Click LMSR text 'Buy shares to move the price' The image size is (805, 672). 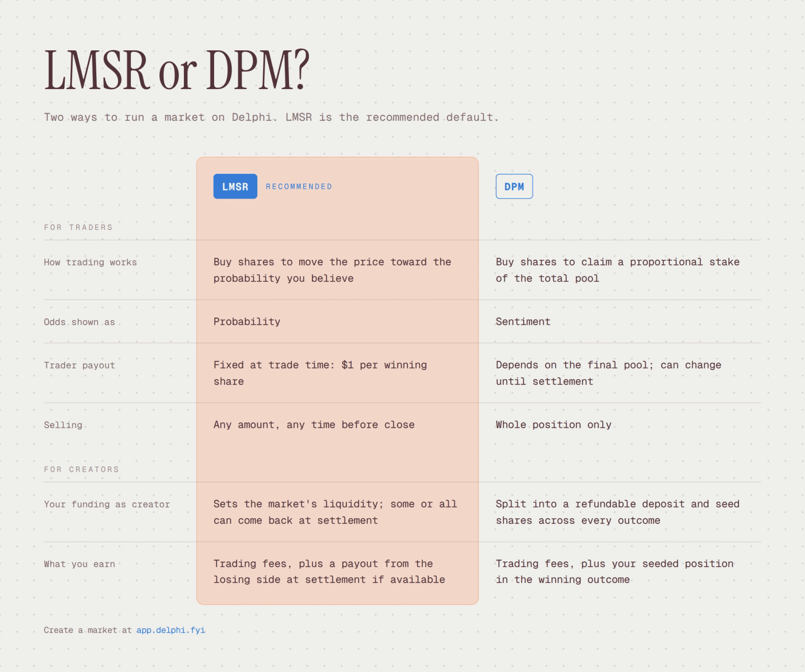coord(332,270)
